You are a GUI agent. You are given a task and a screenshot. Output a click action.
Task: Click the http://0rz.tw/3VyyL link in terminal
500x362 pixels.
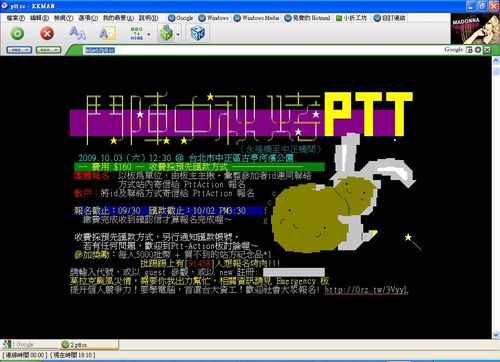click(x=366, y=290)
